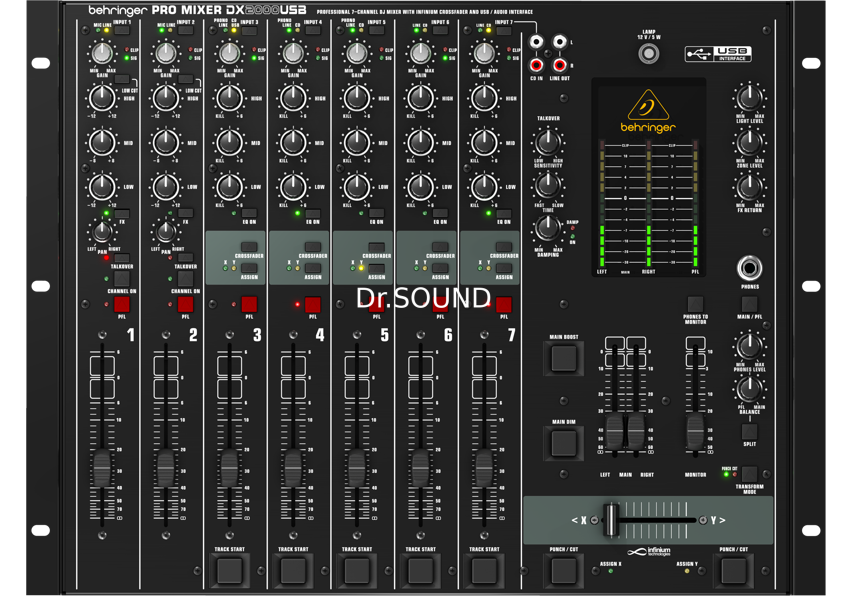Engage the Main Dim button
Viewport: 852px width, 596px height.
563,443
